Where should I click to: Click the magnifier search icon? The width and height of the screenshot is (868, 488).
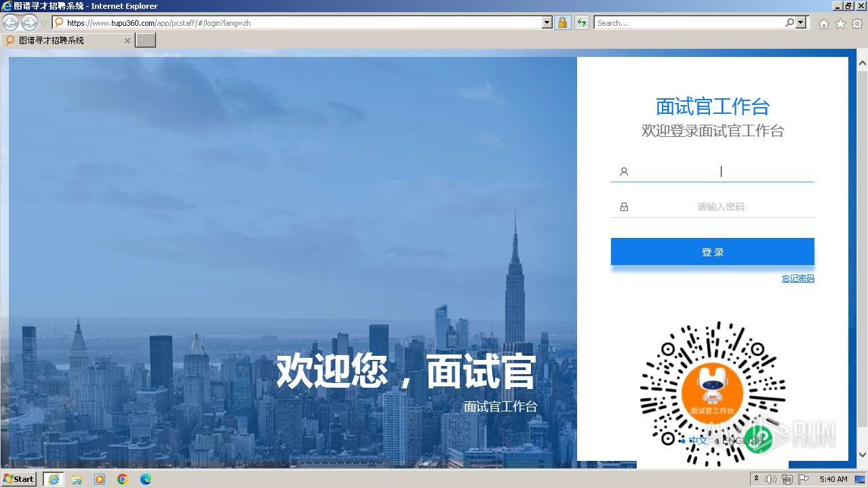(789, 22)
